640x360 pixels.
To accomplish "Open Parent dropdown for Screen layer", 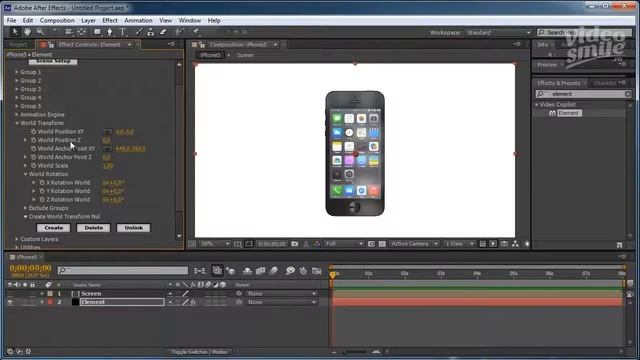I will click(x=281, y=293).
